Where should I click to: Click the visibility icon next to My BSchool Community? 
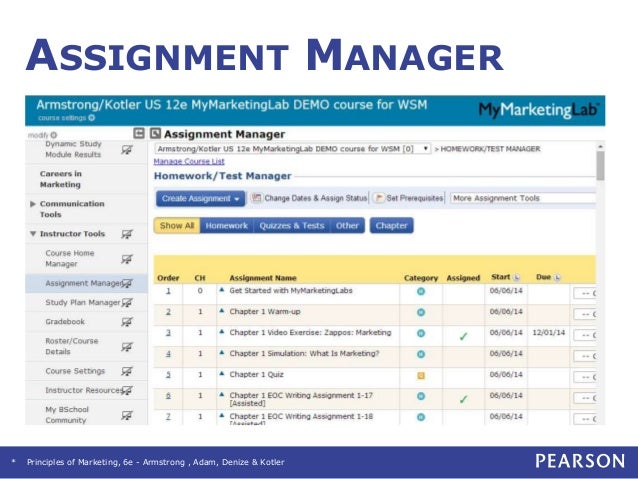point(127,415)
